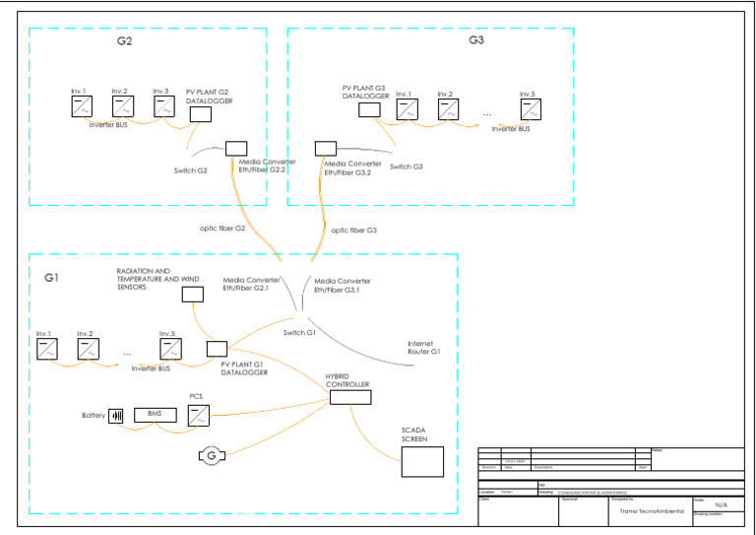Click the 'HYBRID CONTROLLER' label
Image resolution: width=756 pixels, height=535 pixels.
coord(347,380)
